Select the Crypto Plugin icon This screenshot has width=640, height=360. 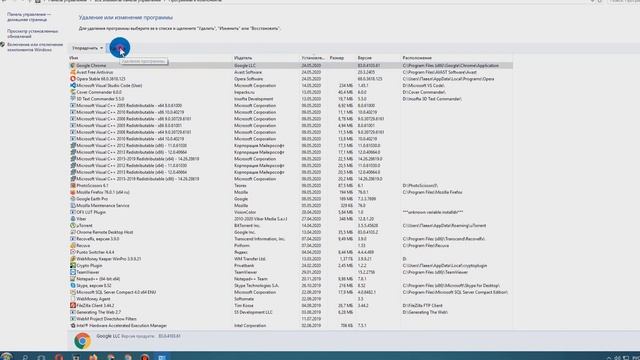[73, 266]
